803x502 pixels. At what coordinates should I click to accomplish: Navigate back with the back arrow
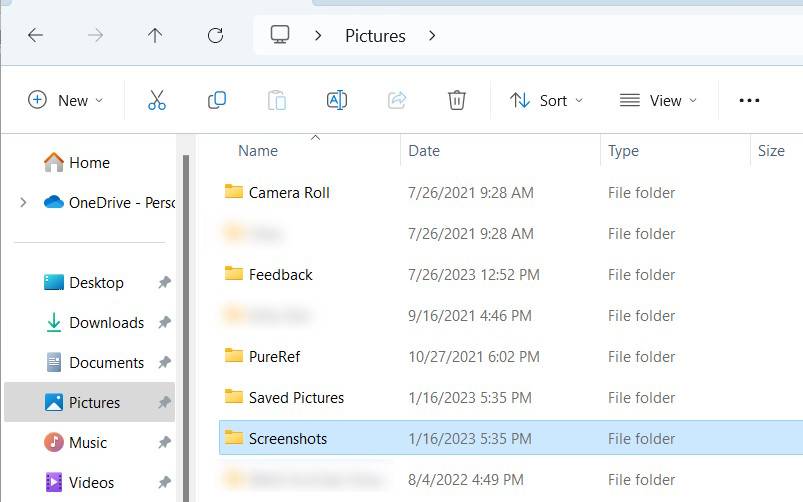tap(35, 36)
